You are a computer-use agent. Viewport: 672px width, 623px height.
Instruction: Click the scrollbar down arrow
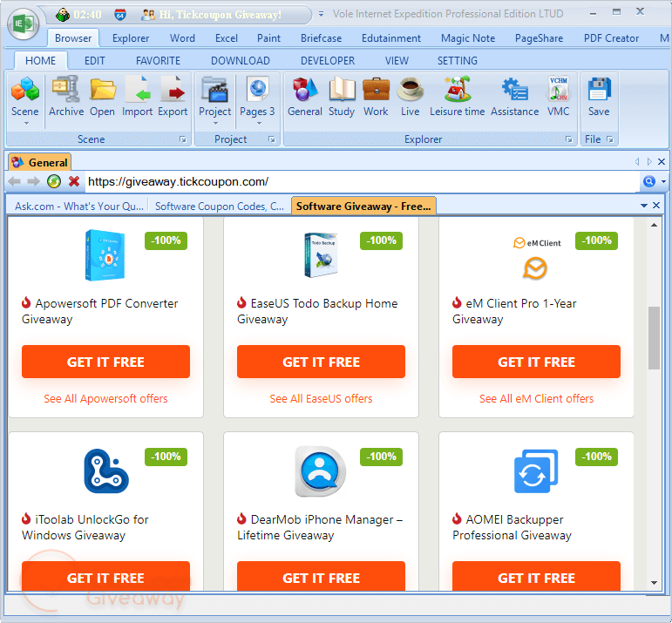pos(654,583)
